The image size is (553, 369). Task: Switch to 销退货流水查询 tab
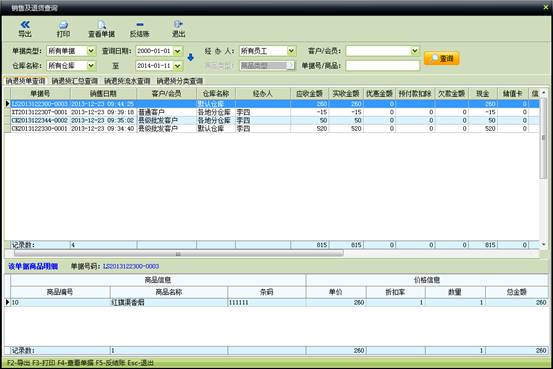[127, 81]
